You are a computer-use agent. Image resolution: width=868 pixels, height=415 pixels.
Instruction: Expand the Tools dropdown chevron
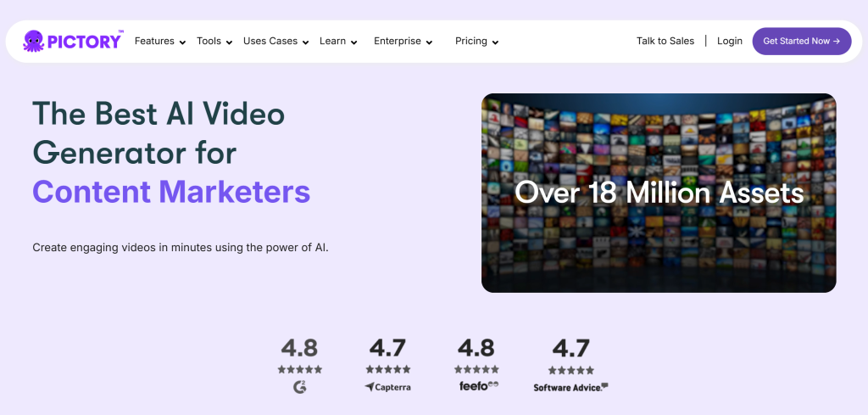[229, 42]
